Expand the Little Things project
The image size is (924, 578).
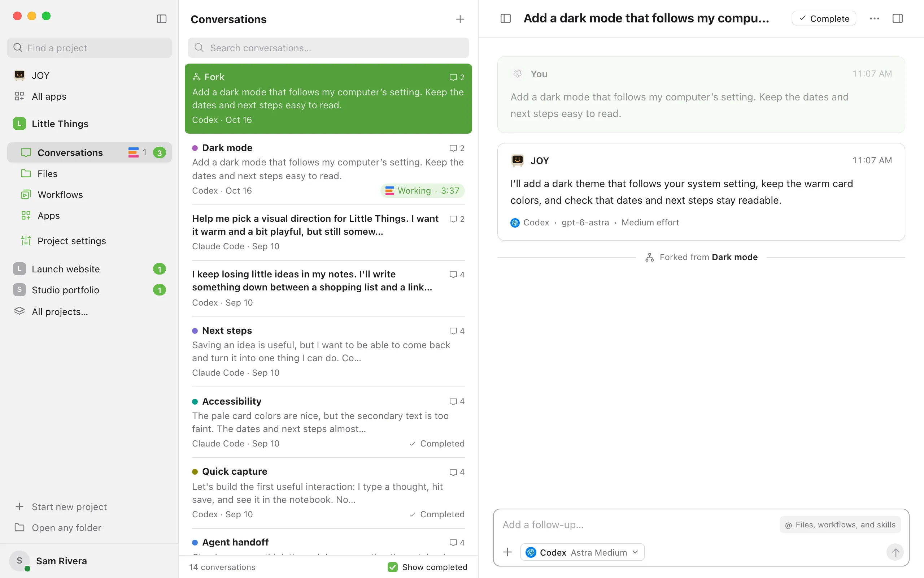(x=90, y=124)
